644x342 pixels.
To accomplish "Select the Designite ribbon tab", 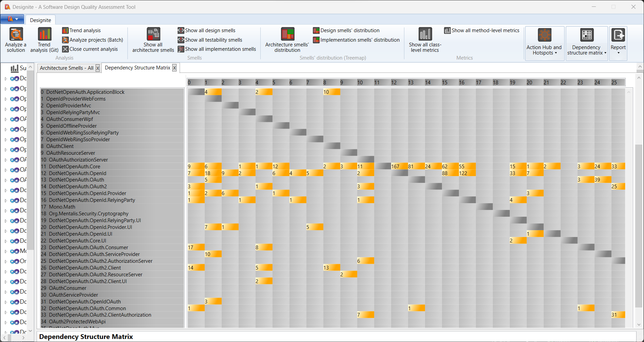I will pyautogui.click(x=40, y=20).
